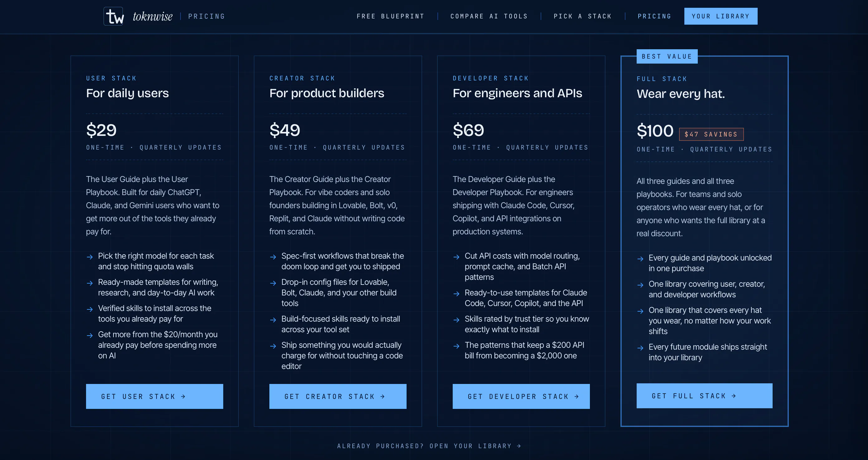
Task: Click arrow beside 'Ship something you would actually charge for'
Action: click(273, 346)
